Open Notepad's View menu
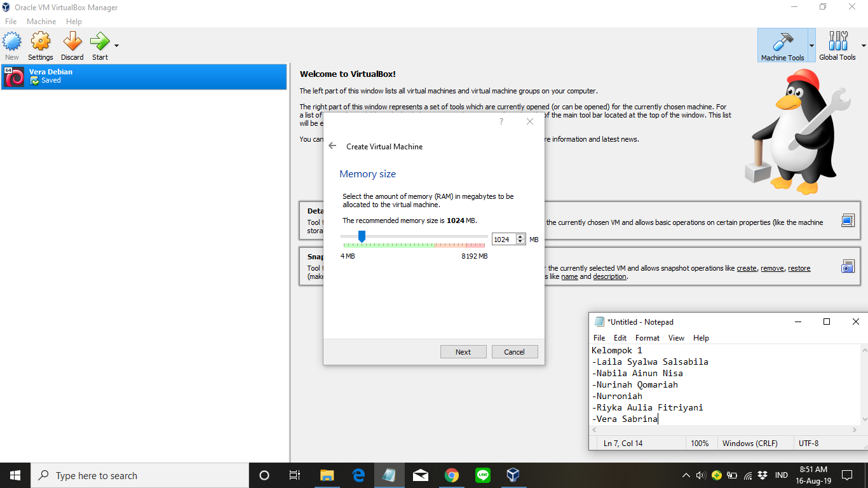 (x=676, y=338)
